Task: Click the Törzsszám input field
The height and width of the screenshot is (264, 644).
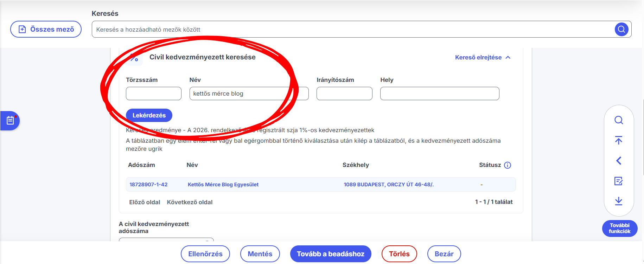Action: click(x=154, y=94)
